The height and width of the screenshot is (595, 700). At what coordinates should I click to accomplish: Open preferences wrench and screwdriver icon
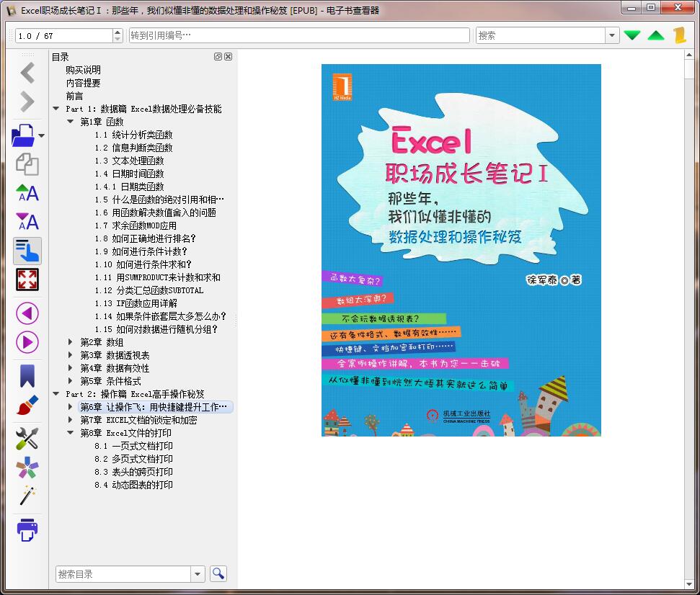click(27, 439)
